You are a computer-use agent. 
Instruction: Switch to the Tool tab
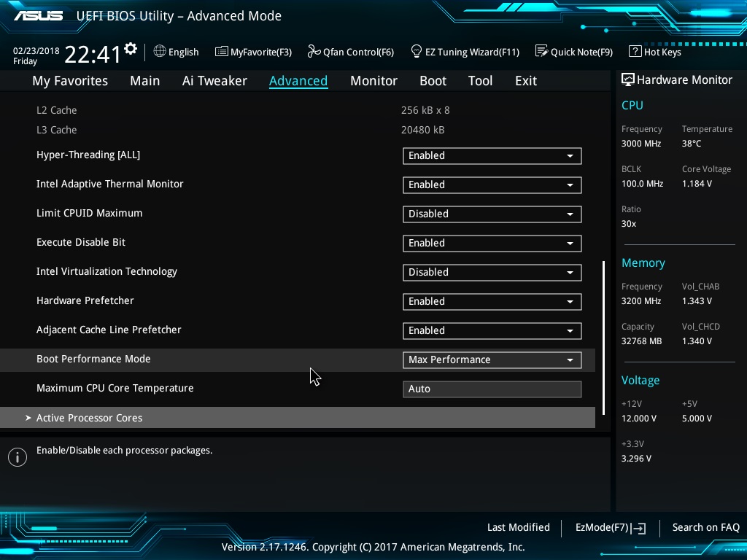480,81
